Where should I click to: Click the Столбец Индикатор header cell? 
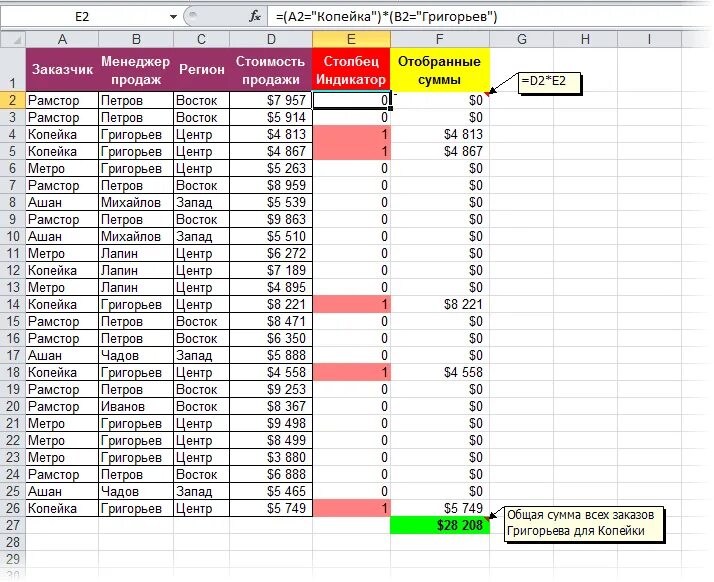click(x=351, y=70)
